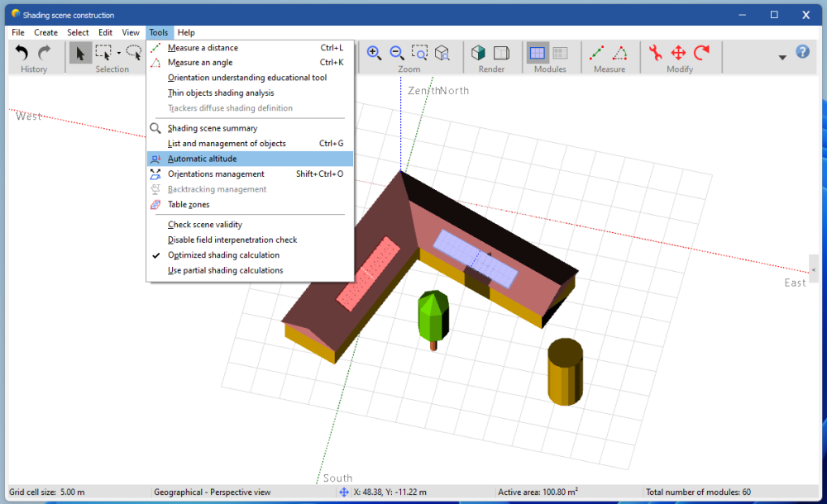Click the Zoom out magnifier icon
Screen dimensions: 827x504
(x=396, y=53)
